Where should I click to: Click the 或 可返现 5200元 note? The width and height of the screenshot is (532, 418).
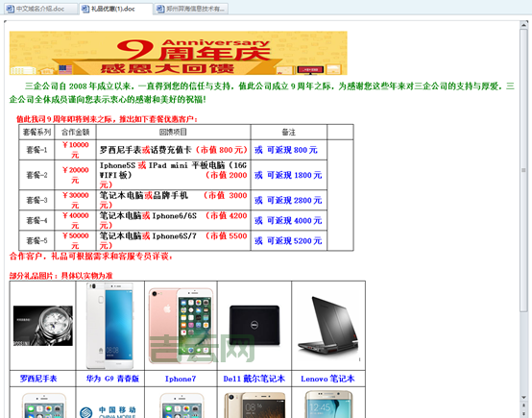[x=288, y=241]
